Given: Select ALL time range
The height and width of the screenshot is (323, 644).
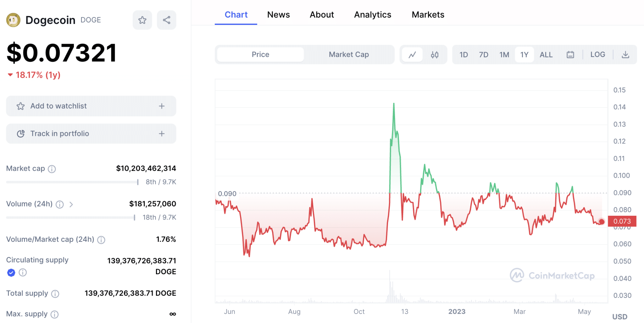Looking at the screenshot, I should pyautogui.click(x=546, y=55).
